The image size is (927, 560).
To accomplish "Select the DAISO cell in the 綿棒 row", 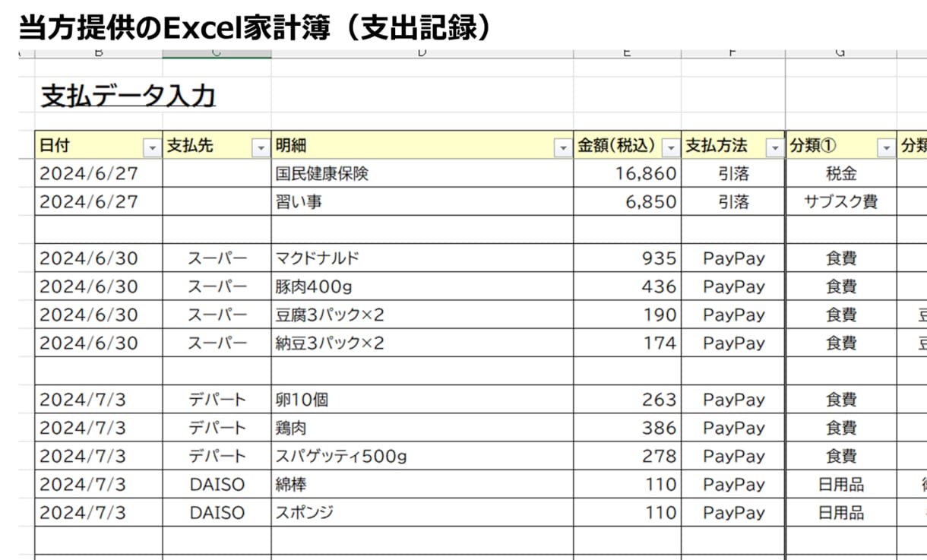I will (x=217, y=484).
